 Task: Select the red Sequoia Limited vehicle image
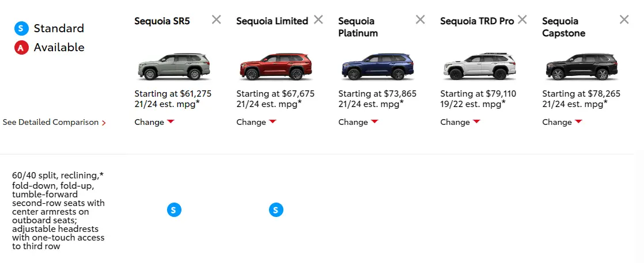[x=276, y=66]
